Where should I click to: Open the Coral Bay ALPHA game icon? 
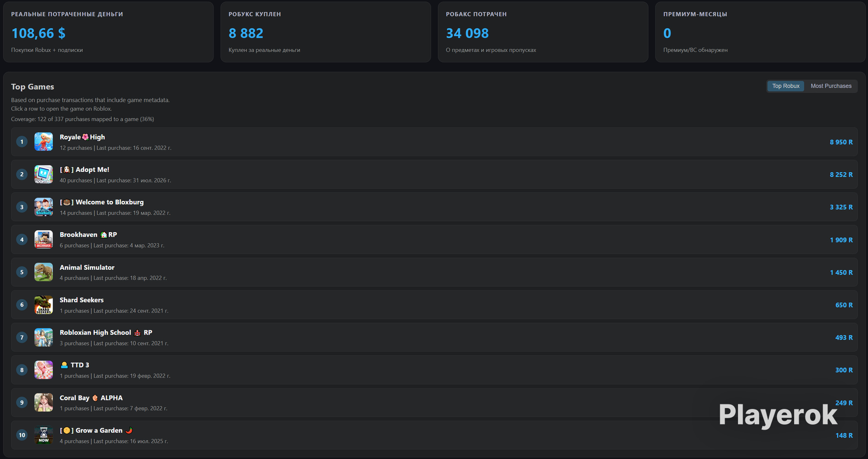click(44, 403)
